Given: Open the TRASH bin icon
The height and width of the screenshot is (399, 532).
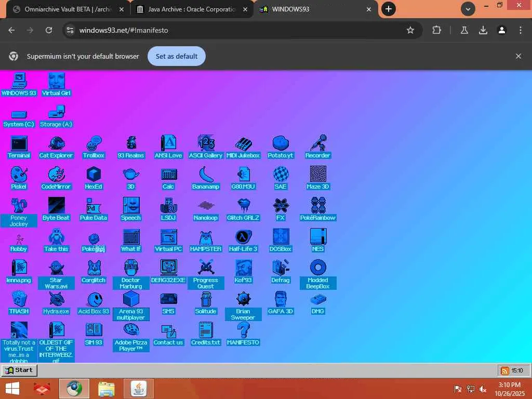Looking at the screenshot, I should coord(19,303).
